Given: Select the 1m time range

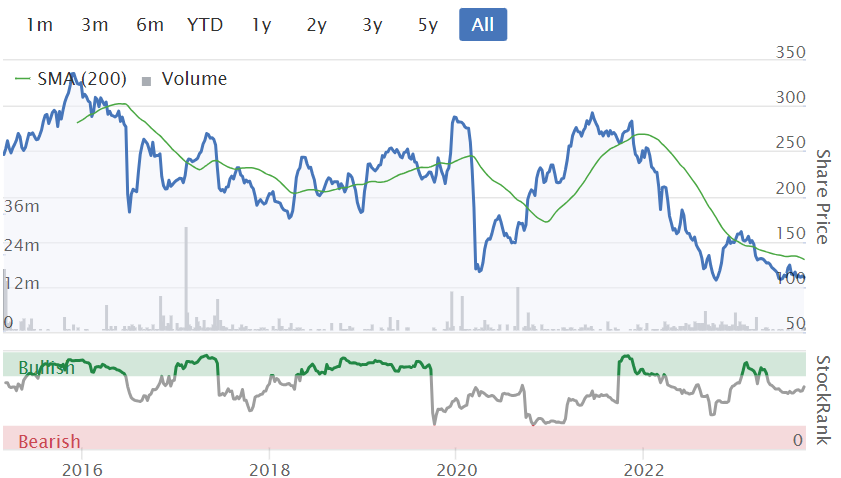Looking at the screenshot, I should (39, 25).
